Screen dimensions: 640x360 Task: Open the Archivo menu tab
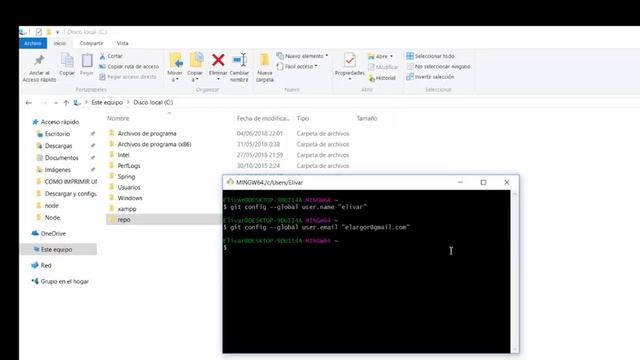[x=33, y=43]
